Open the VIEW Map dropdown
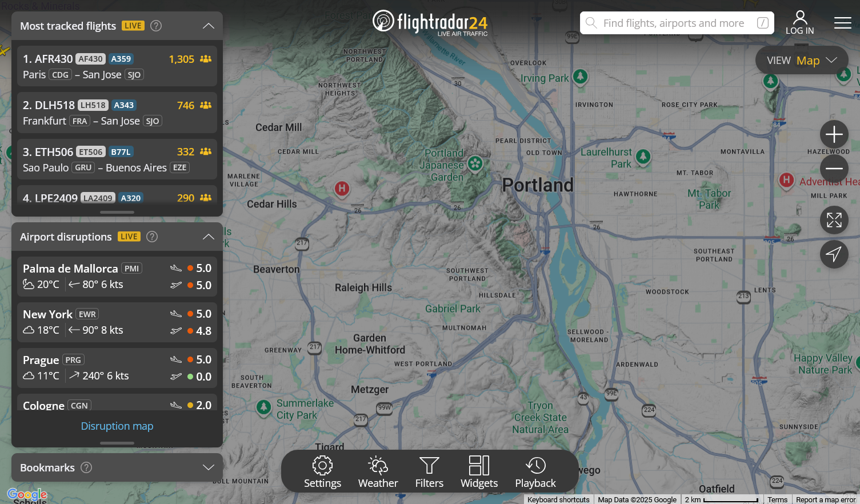This screenshot has height=504, width=860. [x=802, y=60]
